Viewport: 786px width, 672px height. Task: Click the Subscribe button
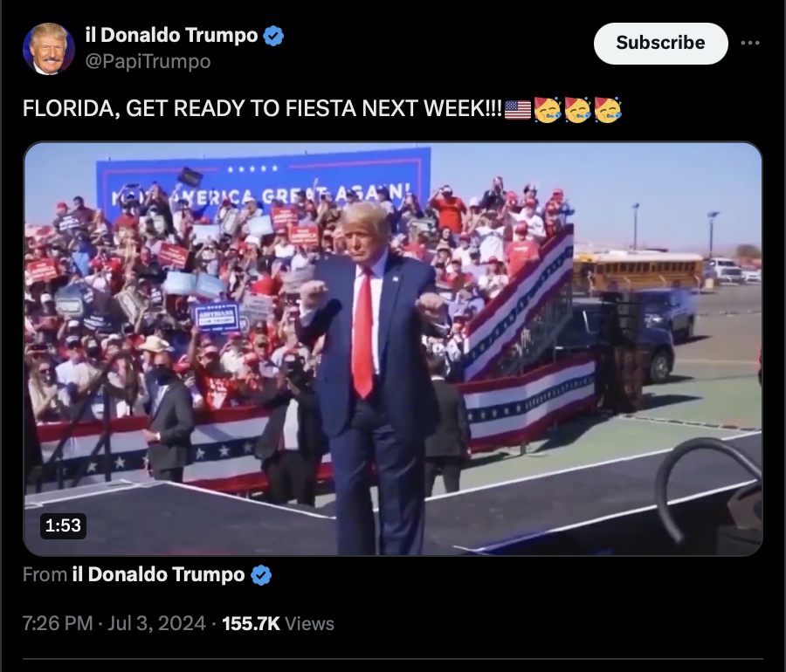tap(661, 43)
